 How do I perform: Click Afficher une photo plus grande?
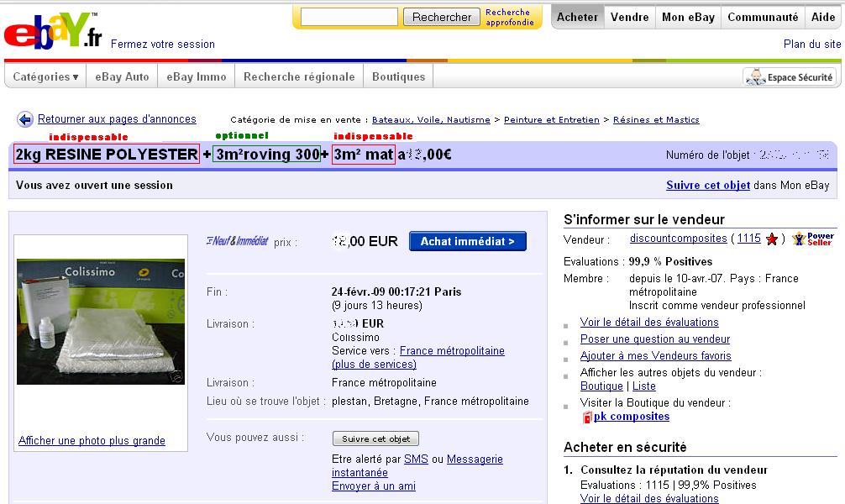click(x=92, y=440)
